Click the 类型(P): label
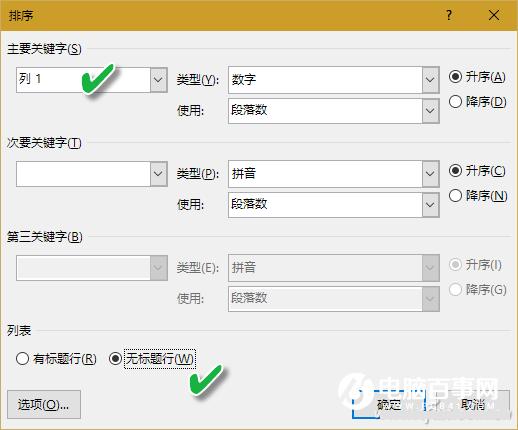This screenshot has height=430, width=518. (198, 174)
